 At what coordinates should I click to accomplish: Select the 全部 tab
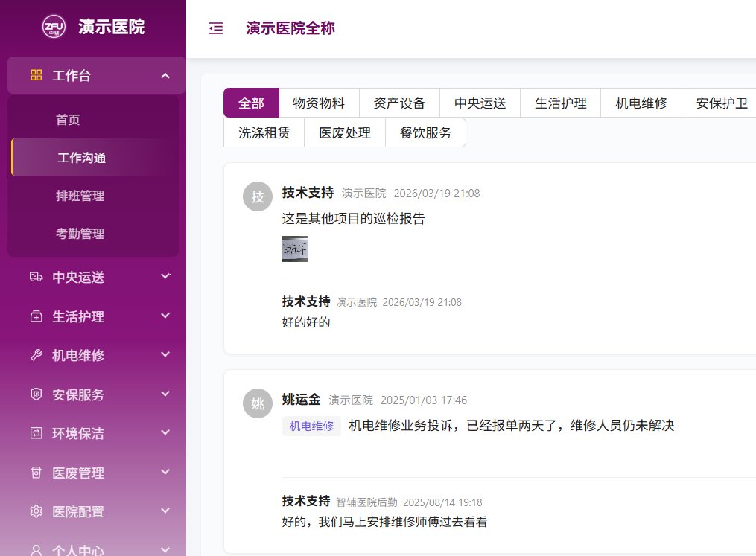(251, 103)
